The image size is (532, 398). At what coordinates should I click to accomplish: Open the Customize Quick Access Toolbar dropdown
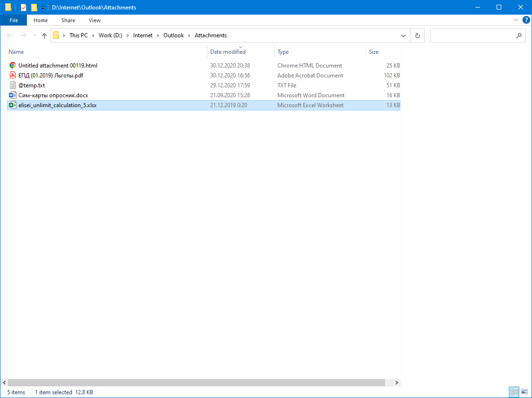43,8
